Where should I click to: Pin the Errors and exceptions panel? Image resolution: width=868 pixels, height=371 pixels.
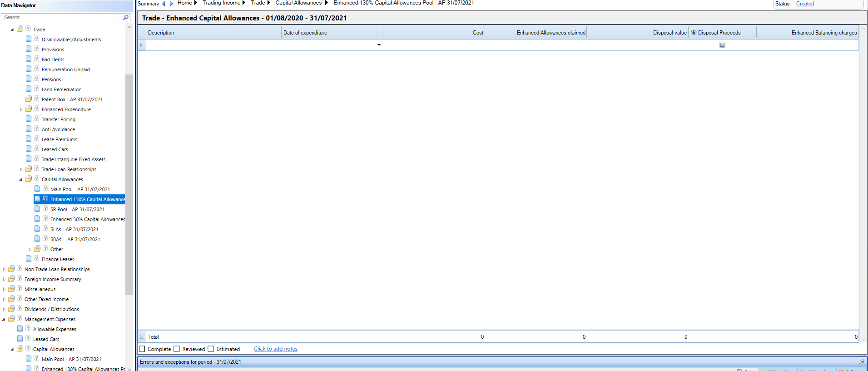tap(862, 362)
